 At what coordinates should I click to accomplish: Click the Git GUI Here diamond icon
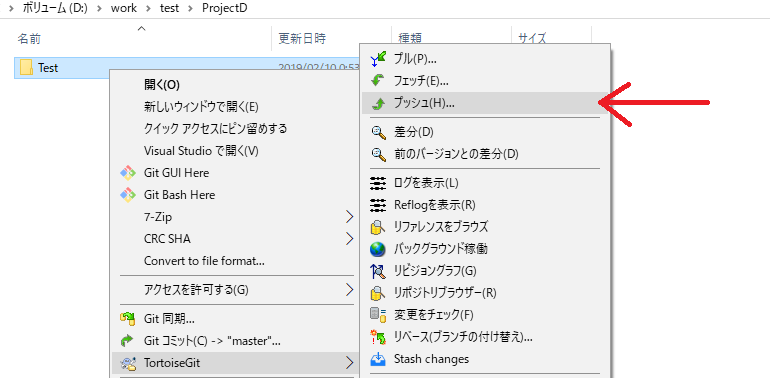[x=127, y=173]
